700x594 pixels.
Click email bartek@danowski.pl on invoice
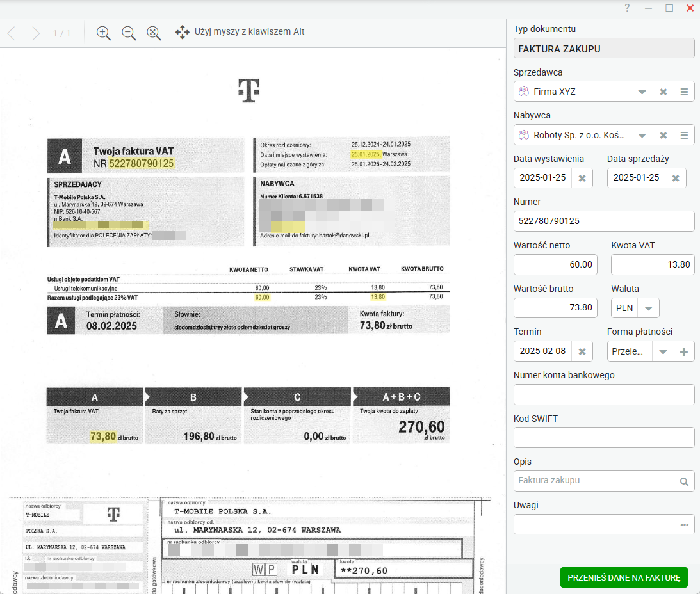pos(344,235)
